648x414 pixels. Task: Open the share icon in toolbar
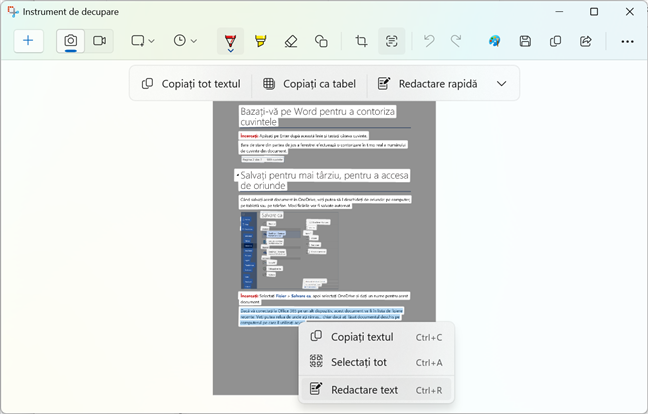click(586, 41)
